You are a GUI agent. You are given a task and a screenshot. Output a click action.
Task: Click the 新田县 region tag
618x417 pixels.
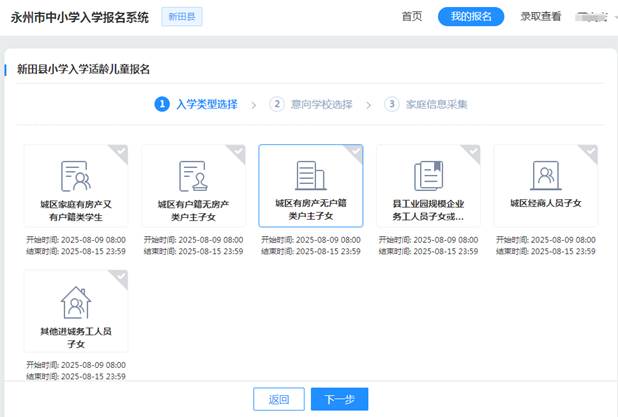click(x=181, y=17)
